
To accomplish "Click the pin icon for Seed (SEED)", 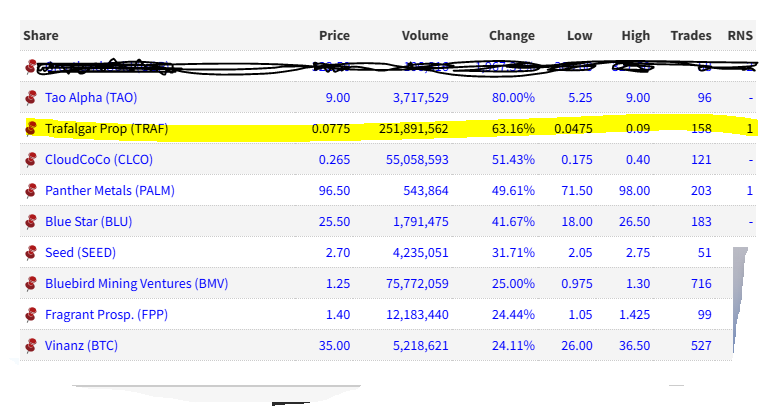I will 31,252.
